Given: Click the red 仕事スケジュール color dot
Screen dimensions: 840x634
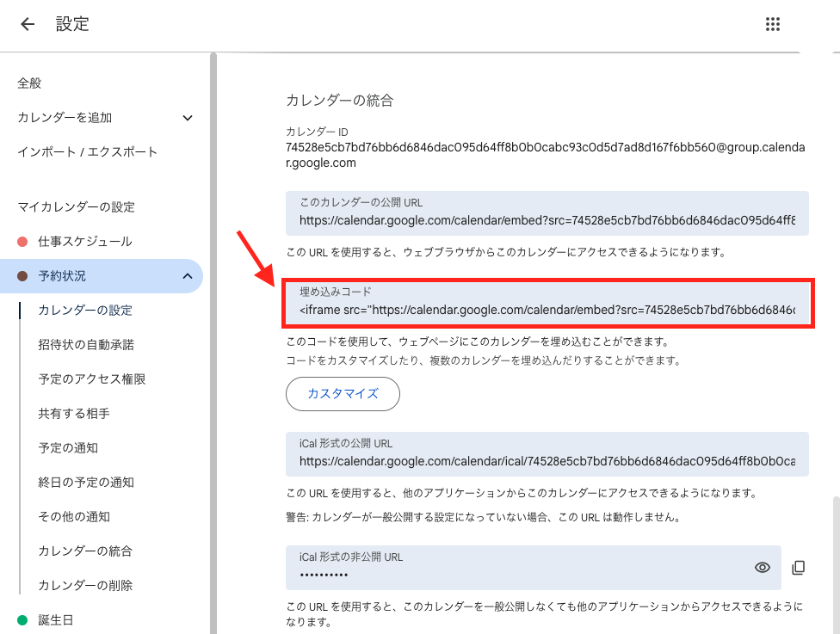Looking at the screenshot, I should pyautogui.click(x=22, y=242).
